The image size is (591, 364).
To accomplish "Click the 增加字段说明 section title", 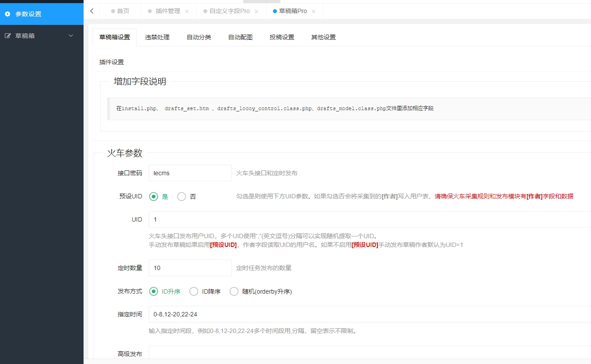I will pyautogui.click(x=140, y=81).
